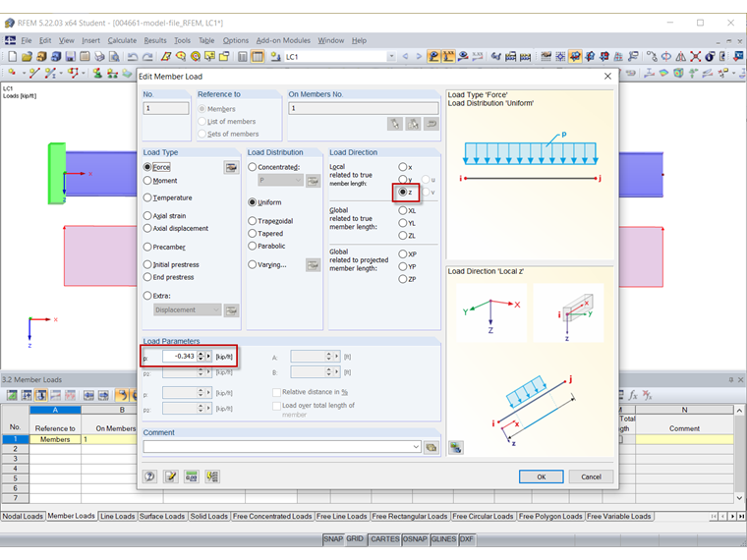747x560 pixels.
Task: Select Concentrated load distribution
Action: 252,167
